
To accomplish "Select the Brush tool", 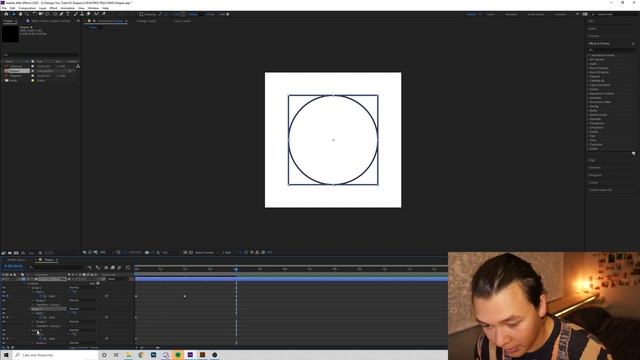I will (76, 14).
